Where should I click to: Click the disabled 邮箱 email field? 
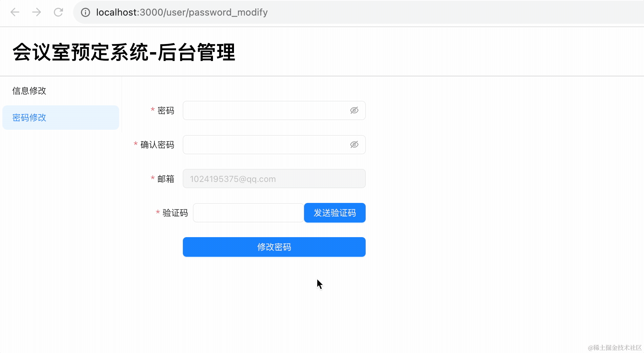274,179
